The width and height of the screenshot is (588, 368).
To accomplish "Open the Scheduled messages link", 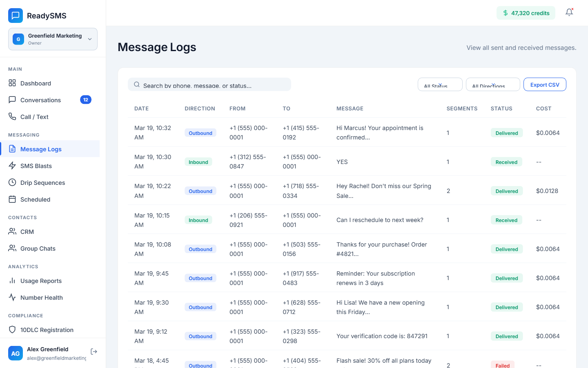I will click(50, 199).
